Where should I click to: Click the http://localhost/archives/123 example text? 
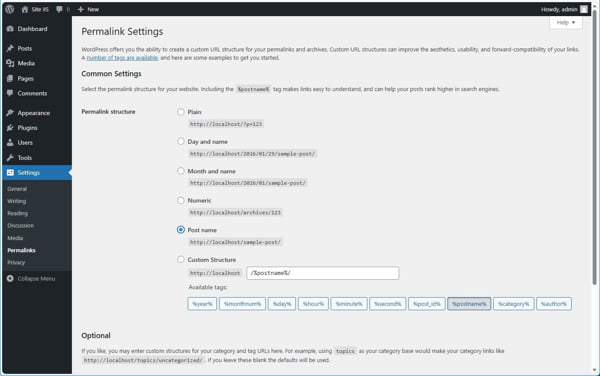pyautogui.click(x=235, y=212)
